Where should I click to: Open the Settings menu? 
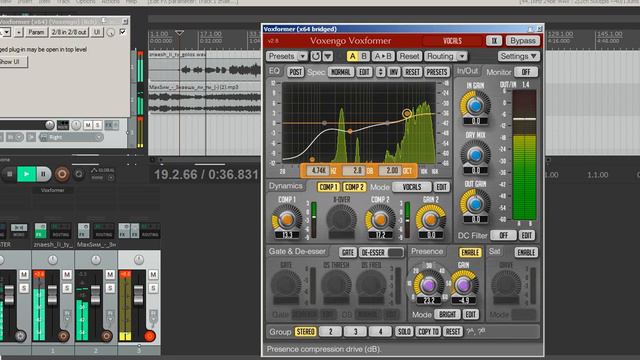(518, 56)
